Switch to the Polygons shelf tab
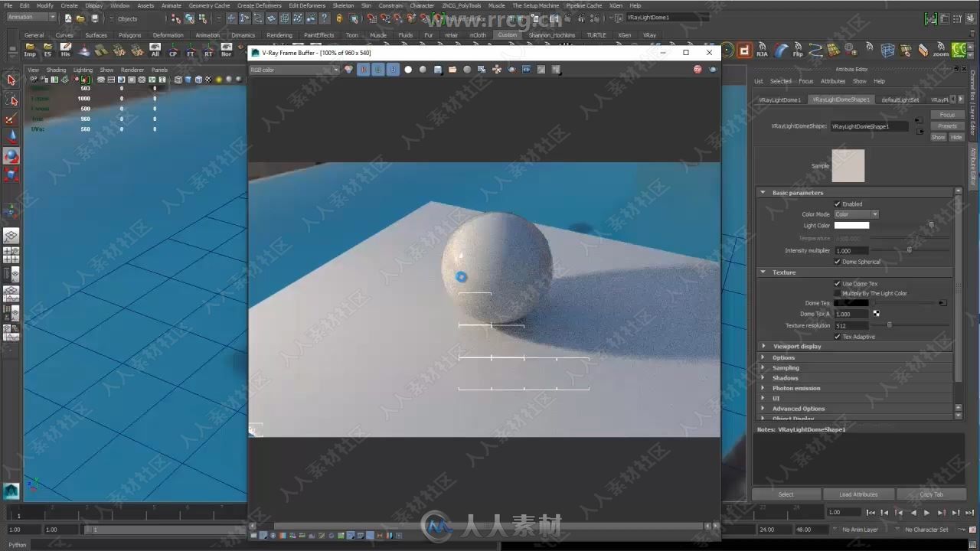The height and width of the screenshot is (551, 980). (x=129, y=35)
